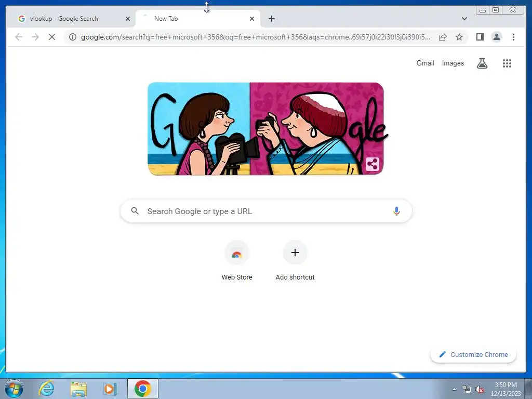This screenshot has height=399, width=532.
Task: Open the Chrome three-dot menu
Action: click(x=513, y=37)
